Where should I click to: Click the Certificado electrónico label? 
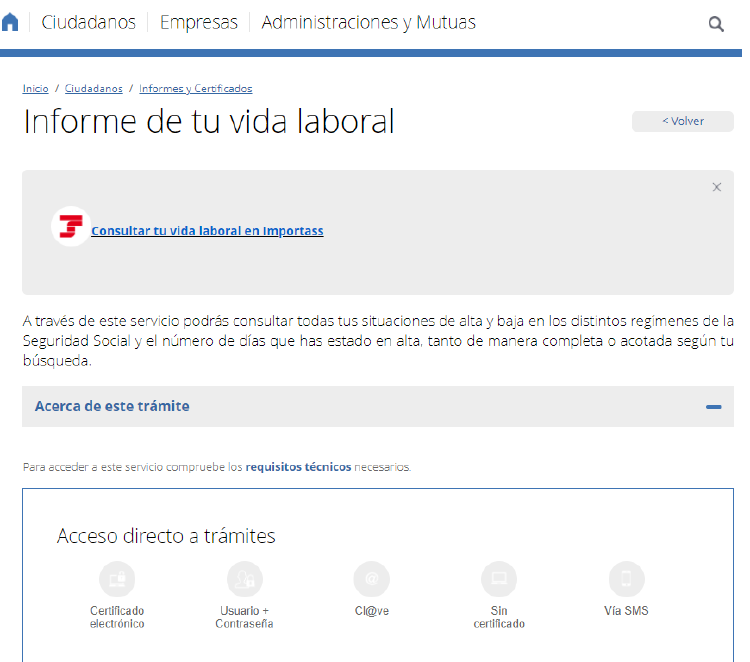point(117,617)
